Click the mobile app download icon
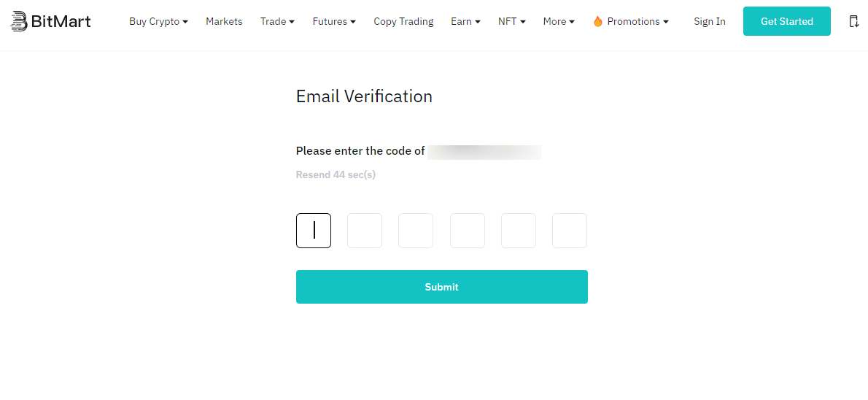 (853, 21)
